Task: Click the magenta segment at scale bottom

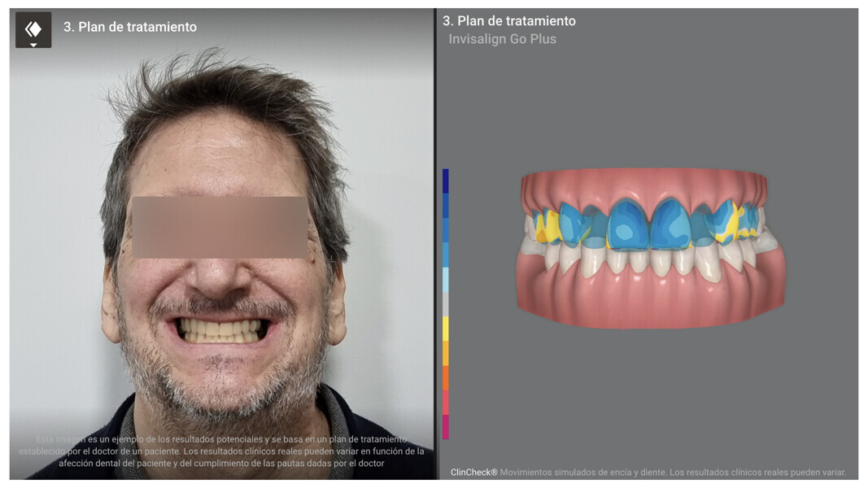Action: [445, 426]
